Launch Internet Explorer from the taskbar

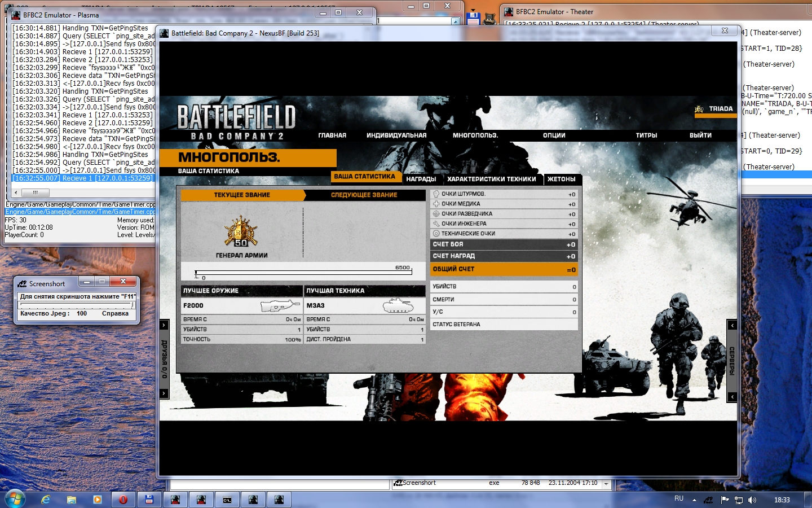pyautogui.click(x=46, y=500)
